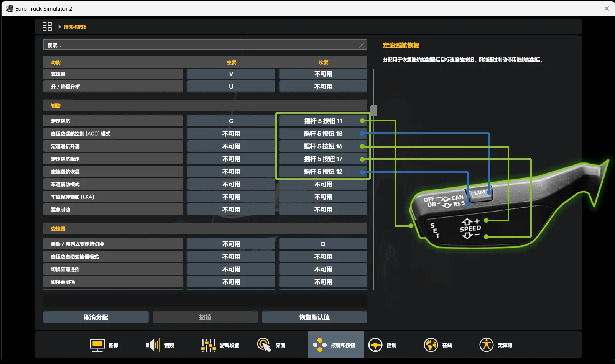Screen dimensions: 615x364
Task: Select secondary binding 摇杆 5 按钮 12
Action: (x=323, y=172)
